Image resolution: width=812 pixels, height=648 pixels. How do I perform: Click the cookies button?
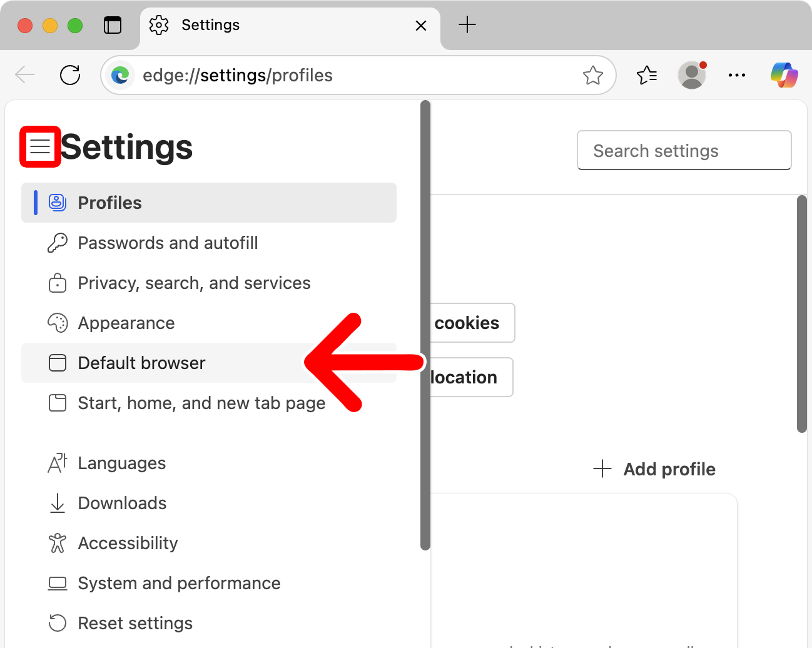pos(470,323)
